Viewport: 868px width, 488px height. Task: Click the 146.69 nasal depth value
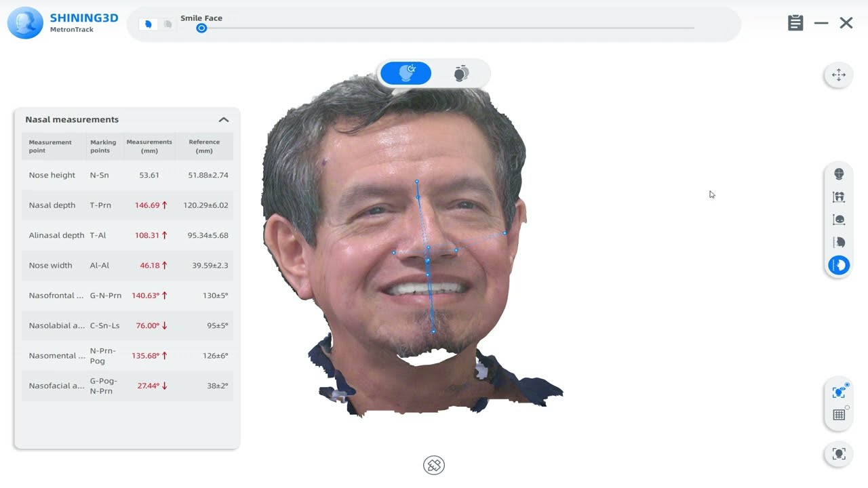click(x=147, y=205)
